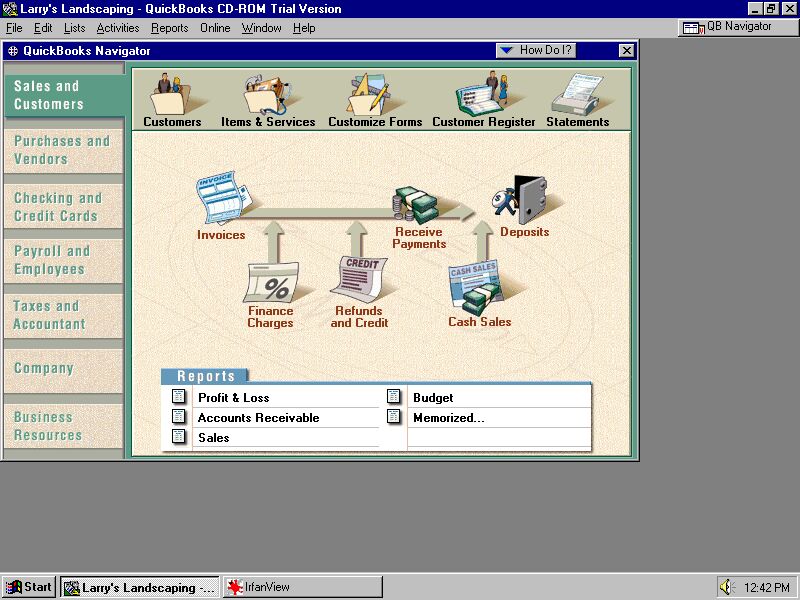Open the Memorized... reports list
This screenshot has height=600, width=800.
(449, 417)
